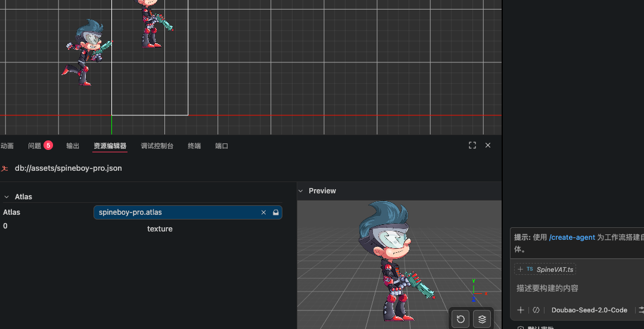Clear the spineboy-pro.atlas reference
Image resolution: width=644 pixels, height=329 pixels.
pos(264,212)
